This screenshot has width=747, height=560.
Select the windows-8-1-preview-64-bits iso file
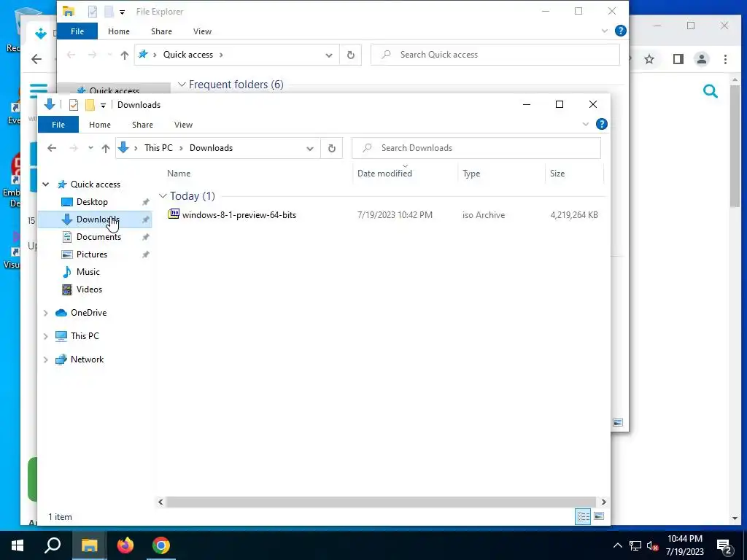(x=239, y=215)
